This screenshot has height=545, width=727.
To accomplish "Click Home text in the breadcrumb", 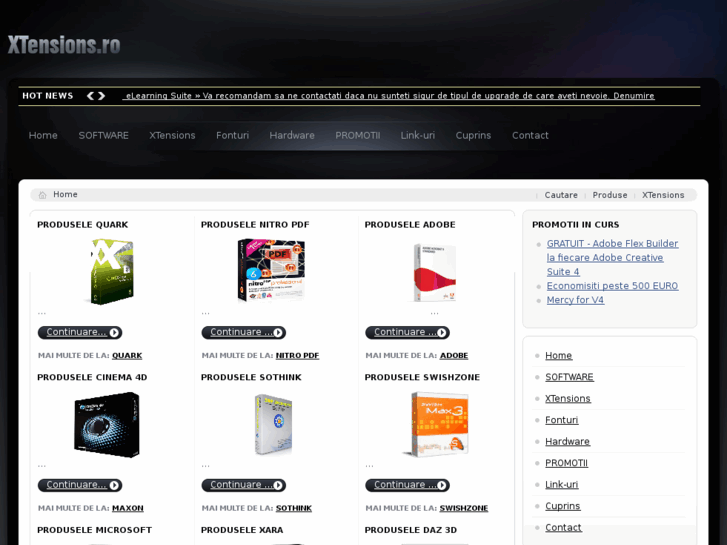I will point(65,194).
